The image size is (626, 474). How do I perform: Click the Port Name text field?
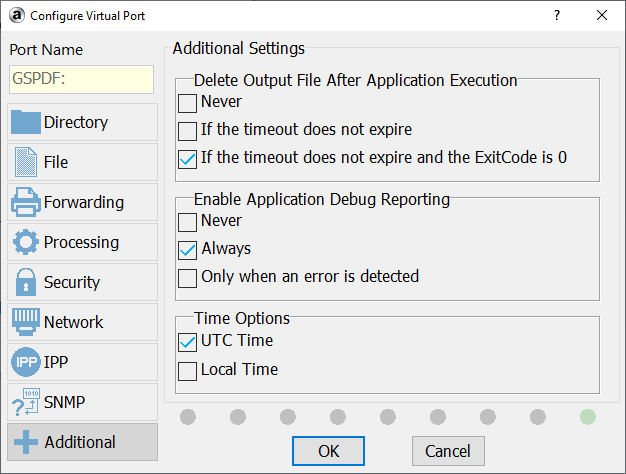point(81,80)
